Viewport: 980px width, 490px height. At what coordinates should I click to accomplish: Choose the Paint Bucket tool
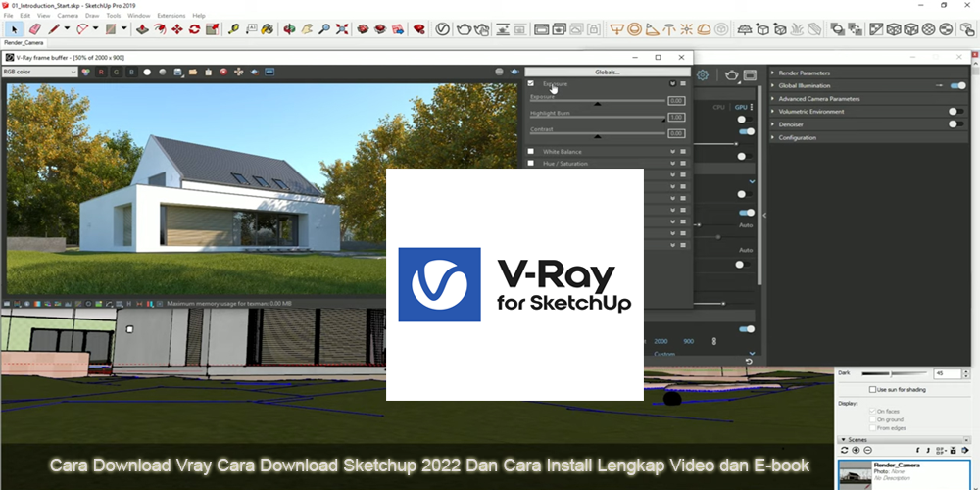coord(268,28)
